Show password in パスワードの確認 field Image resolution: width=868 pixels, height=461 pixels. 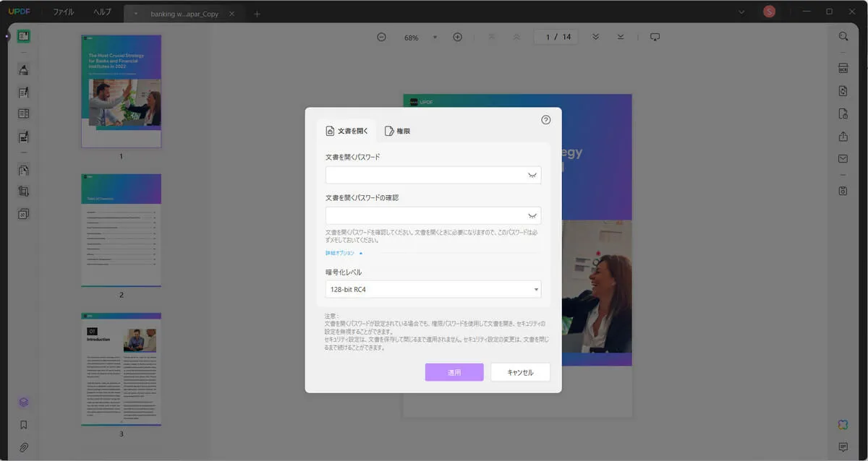point(532,216)
